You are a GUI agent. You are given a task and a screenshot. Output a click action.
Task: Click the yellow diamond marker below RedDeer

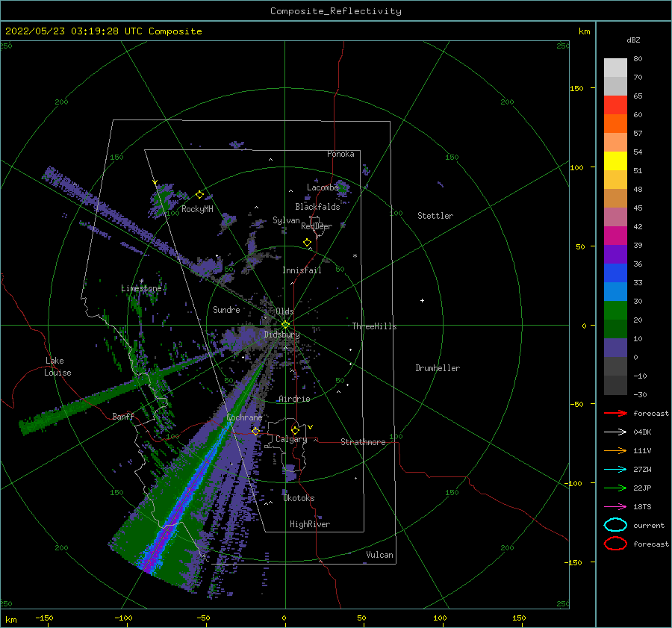308,243
